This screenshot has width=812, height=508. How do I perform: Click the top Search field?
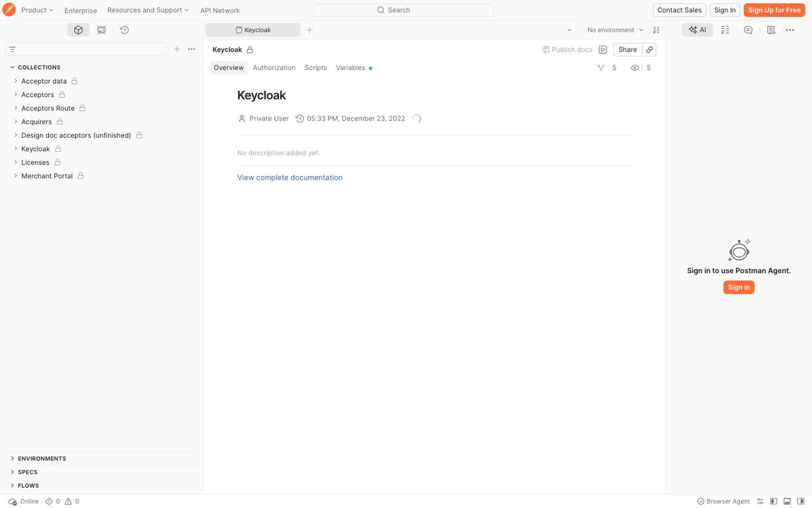coord(403,10)
